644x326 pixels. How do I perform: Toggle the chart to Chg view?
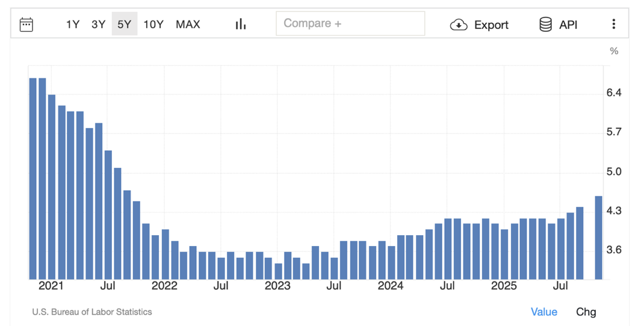click(586, 312)
